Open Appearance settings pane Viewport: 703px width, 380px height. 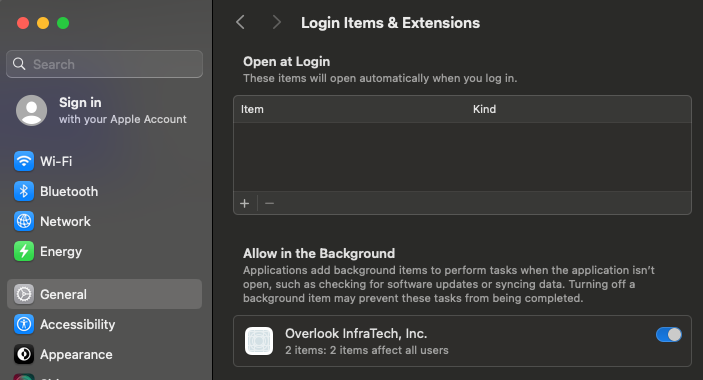pos(104,354)
